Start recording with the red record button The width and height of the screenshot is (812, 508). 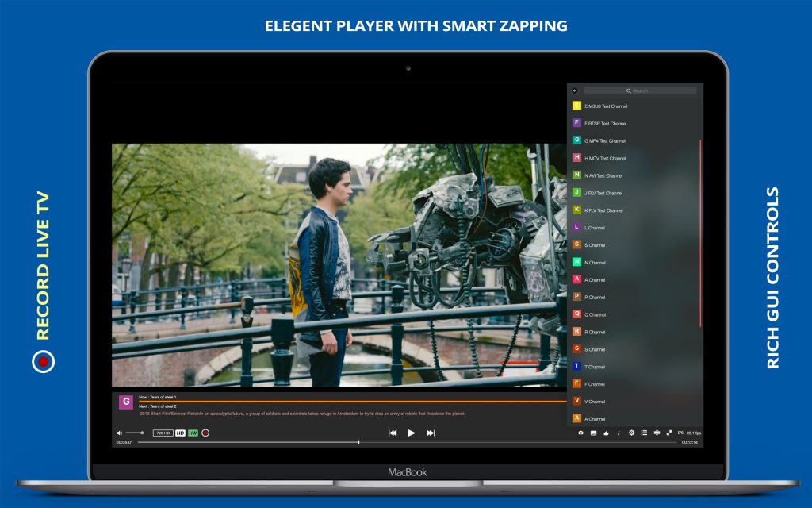pyautogui.click(x=206, y=433)
